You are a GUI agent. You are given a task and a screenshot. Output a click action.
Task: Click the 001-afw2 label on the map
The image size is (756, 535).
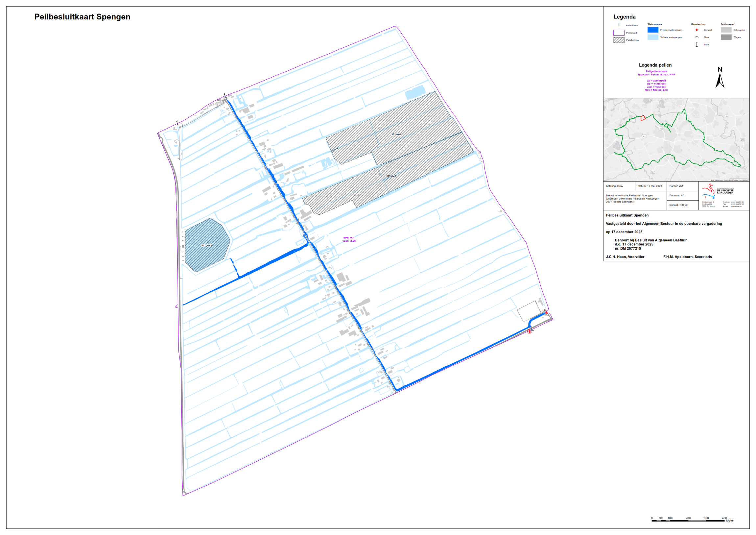coord(391,176)
